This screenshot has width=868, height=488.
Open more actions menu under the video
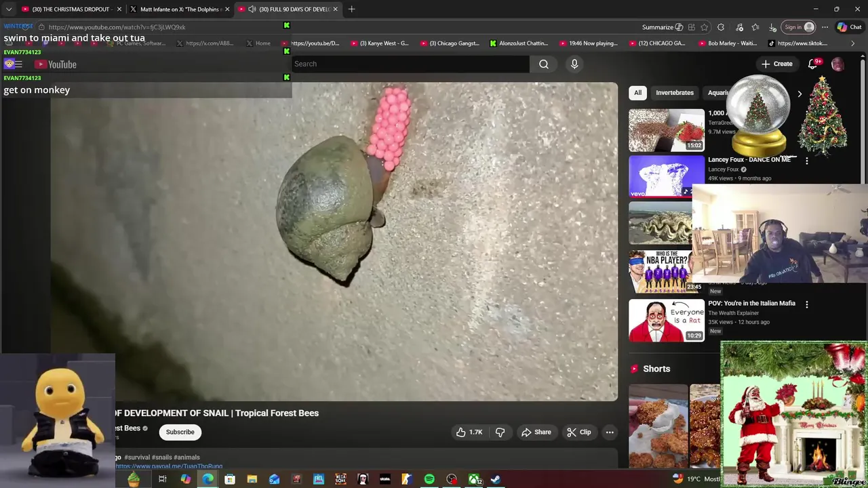(610, 432)
